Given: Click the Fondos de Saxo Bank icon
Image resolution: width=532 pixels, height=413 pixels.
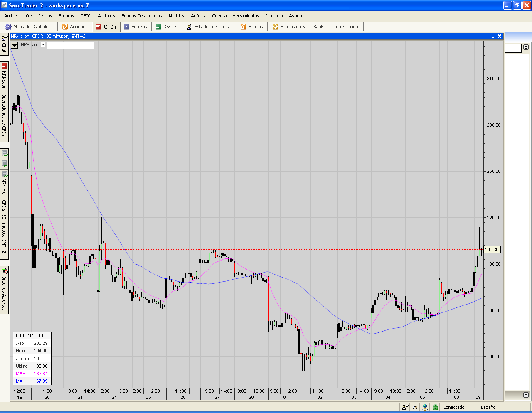Looking at the screenshot, I should [x=275, y=27].
